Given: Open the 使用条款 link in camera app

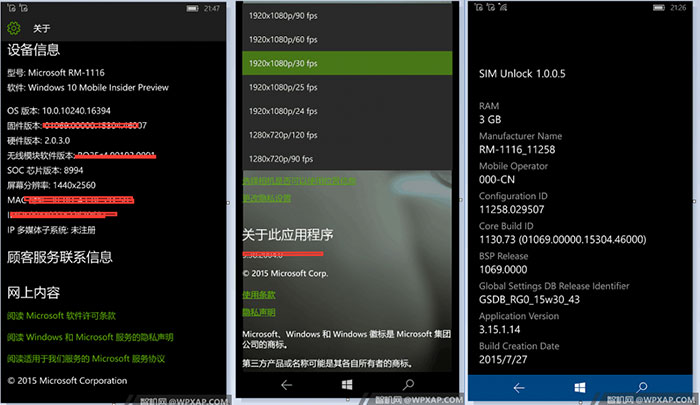Looking at the screenshot, I should (259, 295).
